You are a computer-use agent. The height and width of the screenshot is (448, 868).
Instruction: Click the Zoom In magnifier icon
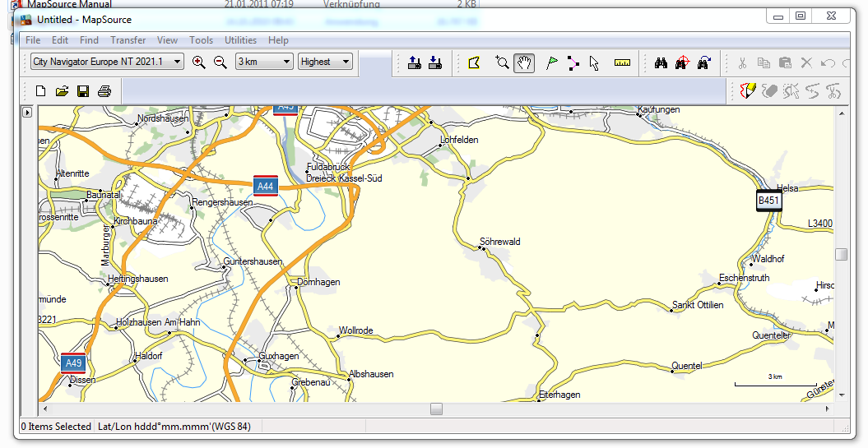[x=198, y=62]
